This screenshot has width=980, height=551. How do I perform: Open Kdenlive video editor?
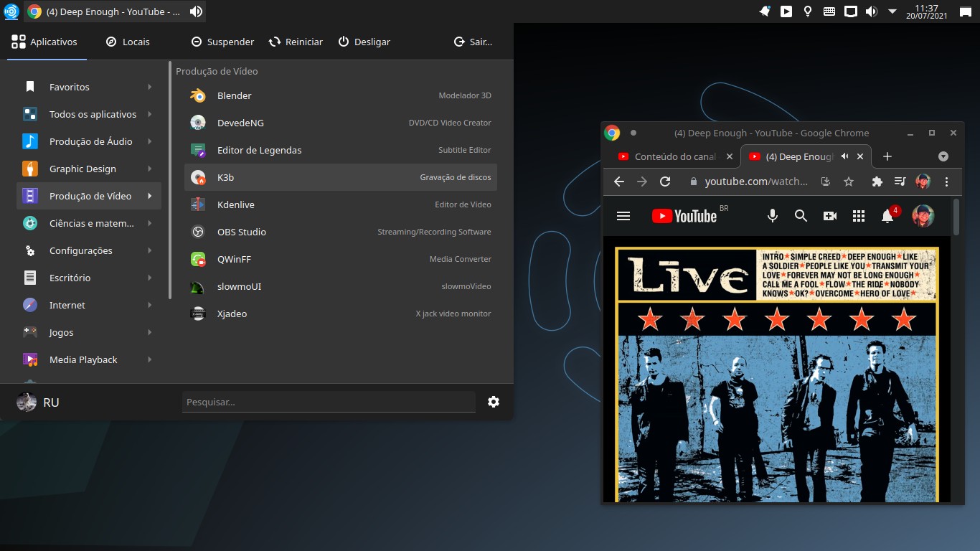341,204
